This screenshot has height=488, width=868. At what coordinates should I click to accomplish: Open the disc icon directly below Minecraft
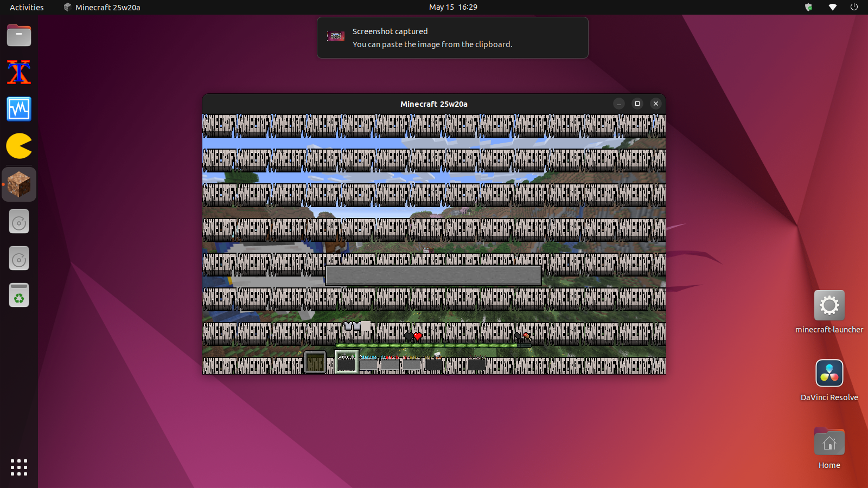pyautogui.click(x=19, y=222)
